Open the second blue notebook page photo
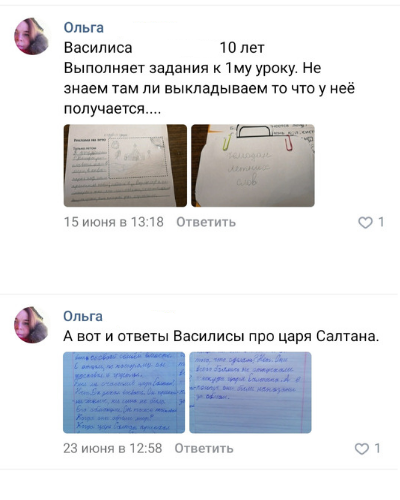Viewport: 400px width, 500px height. (x=250, y=393)
